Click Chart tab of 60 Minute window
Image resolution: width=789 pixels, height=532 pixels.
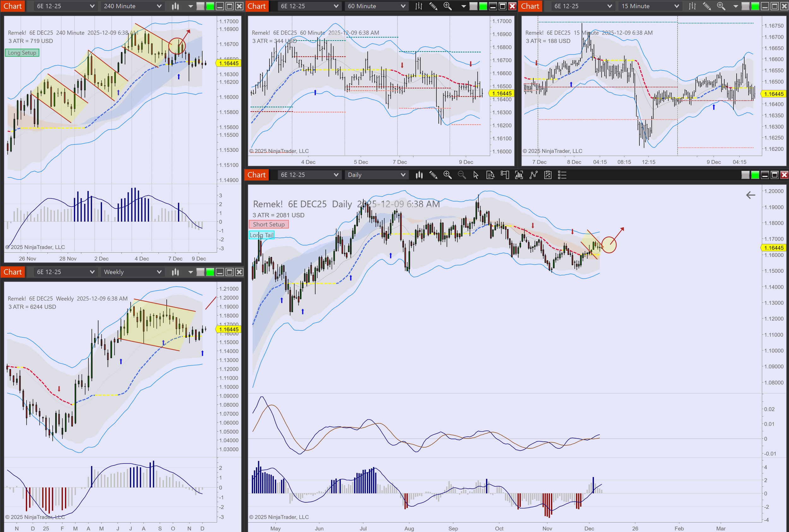(257, 6)
